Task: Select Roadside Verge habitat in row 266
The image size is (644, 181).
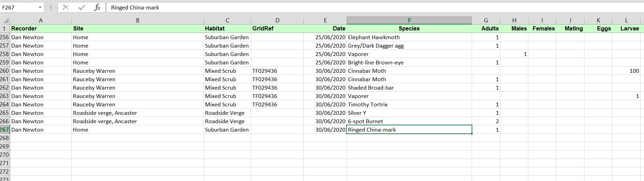Action: 227,121
